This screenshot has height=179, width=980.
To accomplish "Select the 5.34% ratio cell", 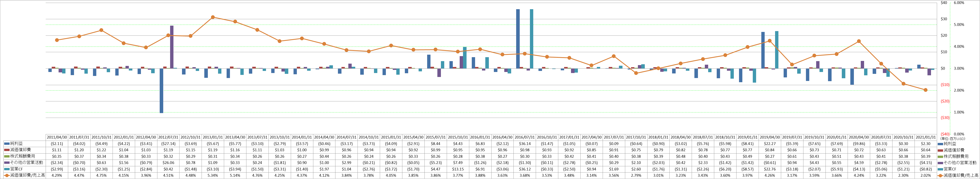I will point(213,176).
